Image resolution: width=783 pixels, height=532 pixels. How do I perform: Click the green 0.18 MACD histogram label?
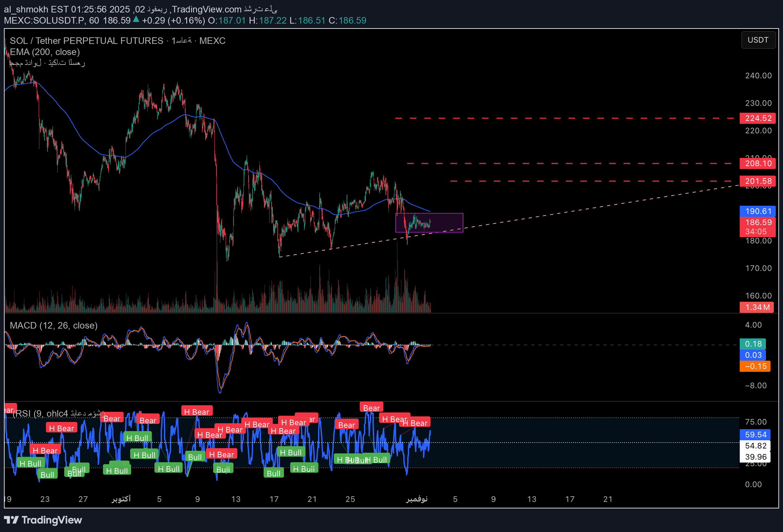coord(753,344)
